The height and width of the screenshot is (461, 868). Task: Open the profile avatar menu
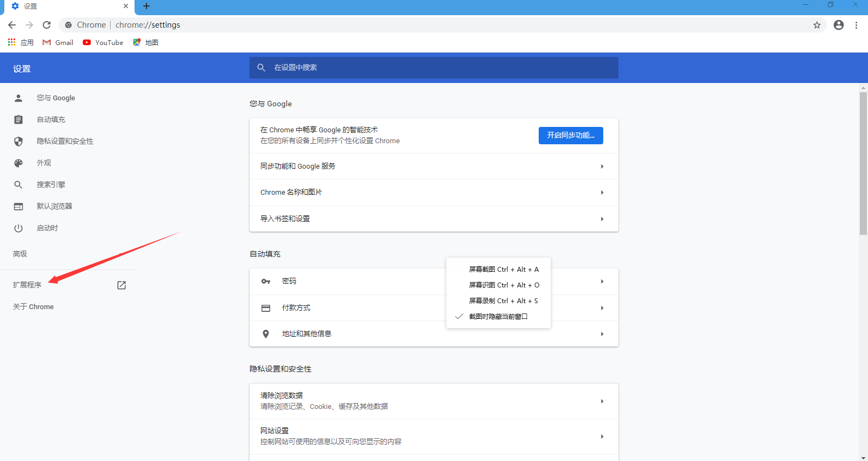[839, 25]
